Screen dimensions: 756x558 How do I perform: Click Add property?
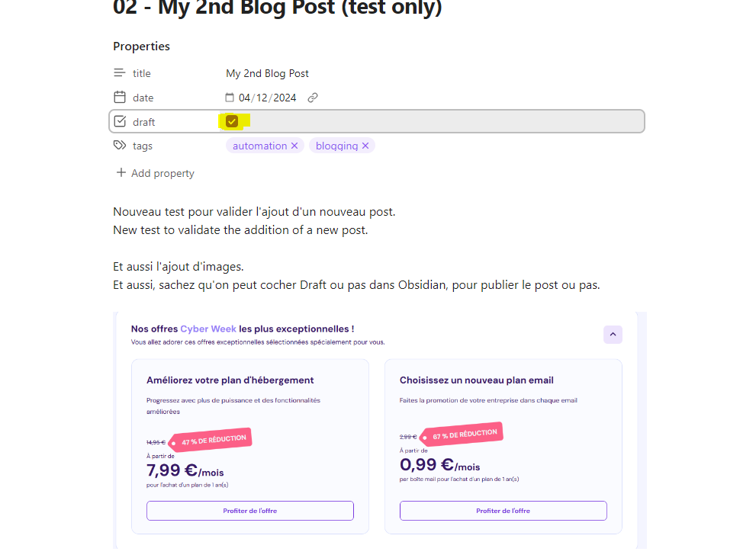pos(162,173)
